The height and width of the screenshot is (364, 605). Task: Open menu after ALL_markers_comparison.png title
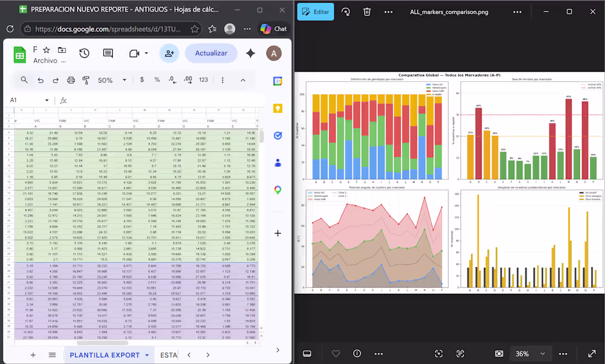pyautogui.click(x=518, y=12)
